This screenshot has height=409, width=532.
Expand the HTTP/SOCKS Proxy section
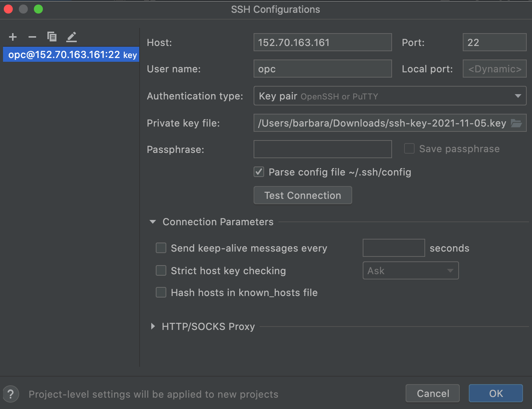tap(153, 327)
